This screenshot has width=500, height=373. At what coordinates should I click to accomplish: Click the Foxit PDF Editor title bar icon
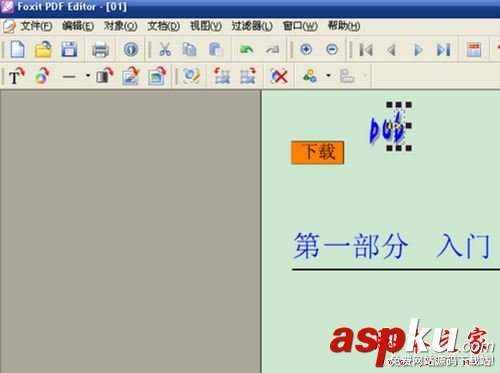pos(7,7)
